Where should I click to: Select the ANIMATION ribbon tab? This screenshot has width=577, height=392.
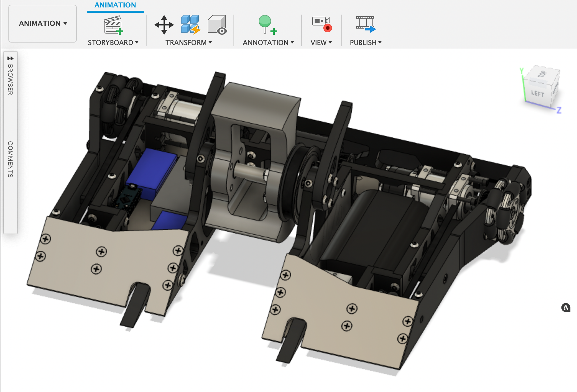click(x=115, y=5)
